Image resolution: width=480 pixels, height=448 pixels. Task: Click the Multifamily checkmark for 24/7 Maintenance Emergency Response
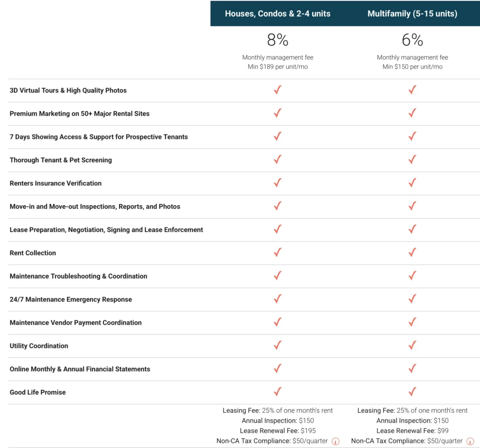click(x=412, y=299)
